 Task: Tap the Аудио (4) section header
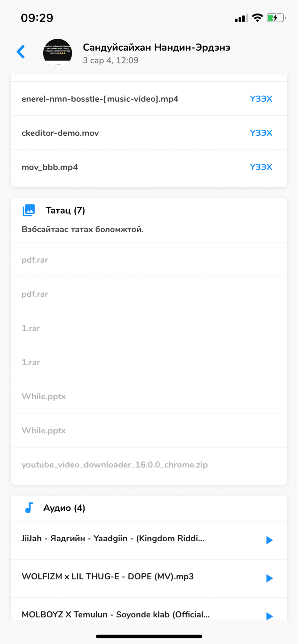point(64,508)
